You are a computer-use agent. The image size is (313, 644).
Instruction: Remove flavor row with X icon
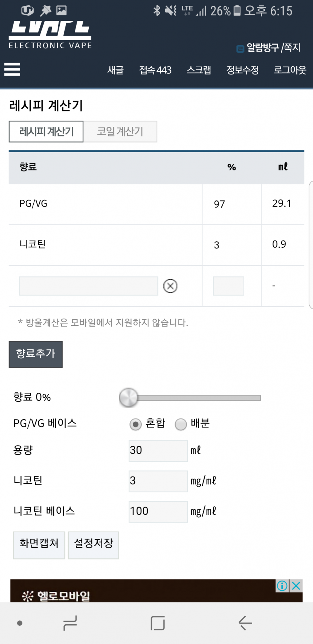(170, 286)
